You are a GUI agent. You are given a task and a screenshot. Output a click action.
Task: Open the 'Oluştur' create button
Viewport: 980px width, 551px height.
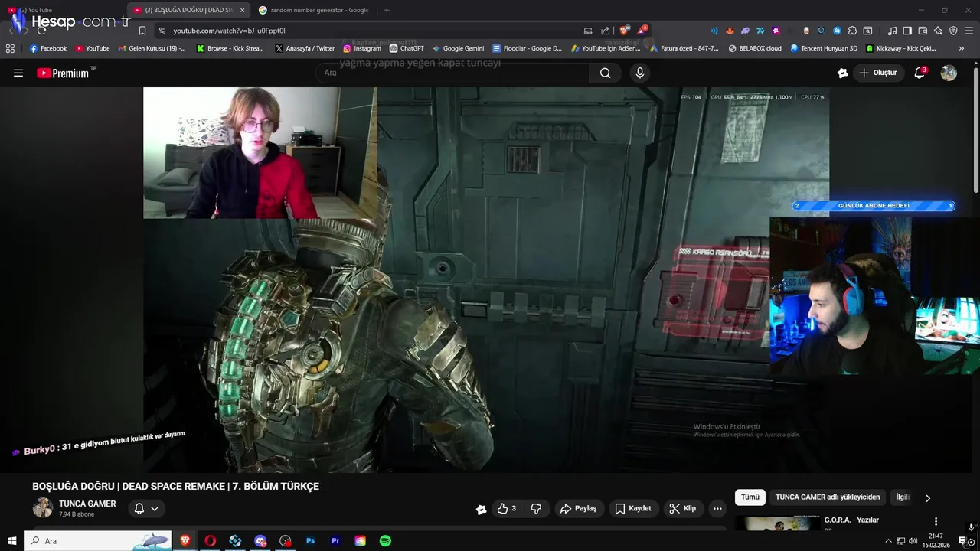pyautogui.click(x=879, y=73)
